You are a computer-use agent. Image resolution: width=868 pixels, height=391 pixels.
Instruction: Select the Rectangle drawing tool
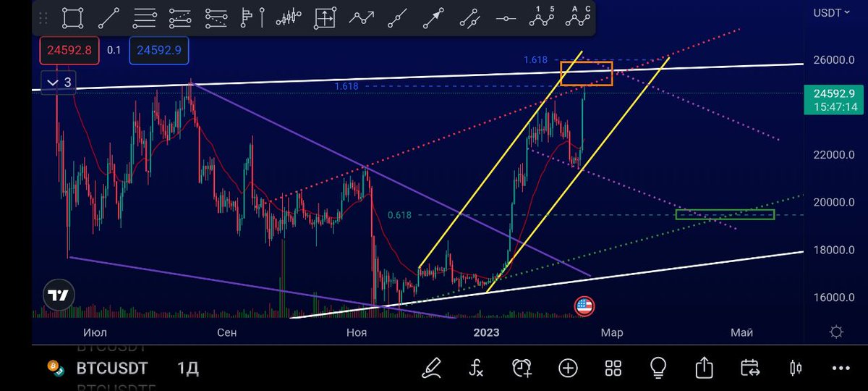pos(72,17)
